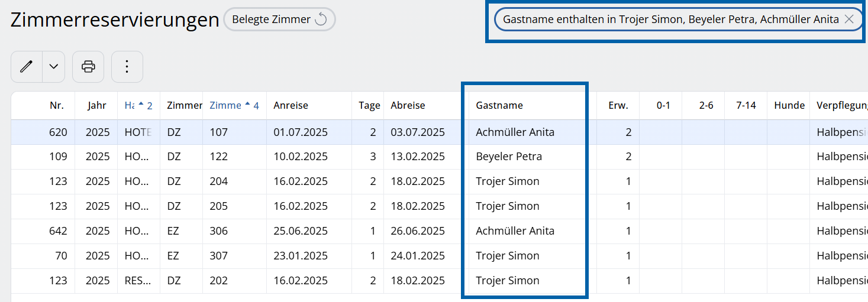868x302 pixels.
Task: Open the three-dot more options menu
Action: 127,67
